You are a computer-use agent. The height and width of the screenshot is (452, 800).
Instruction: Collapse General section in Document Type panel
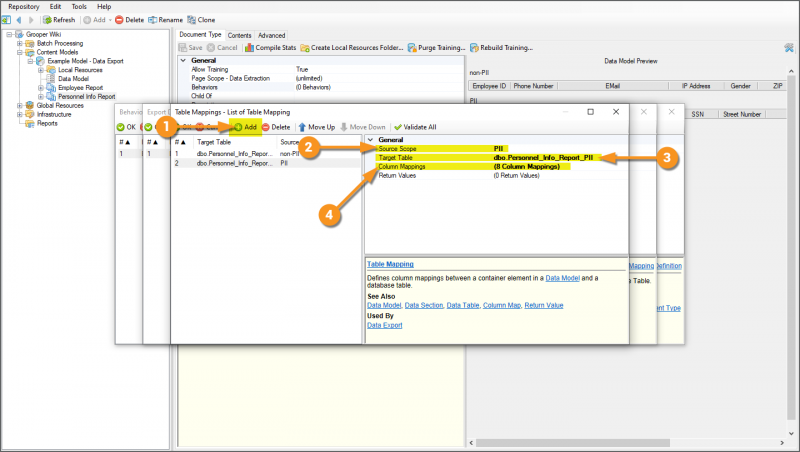pos(183,60)
